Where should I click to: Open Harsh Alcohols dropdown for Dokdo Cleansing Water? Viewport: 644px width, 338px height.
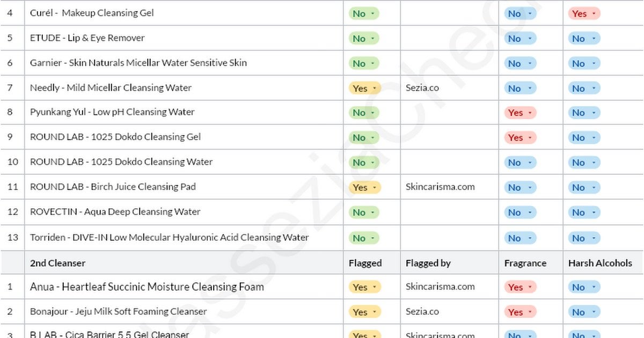pyautogui.click(x=584, y=162)
